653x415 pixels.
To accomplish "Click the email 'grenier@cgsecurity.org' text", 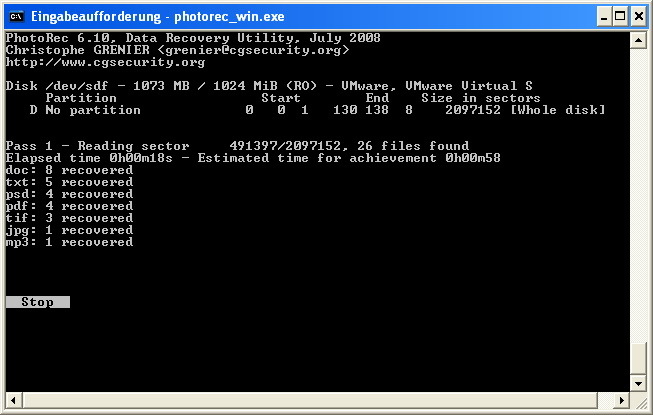I will click(x=253, y=50).
